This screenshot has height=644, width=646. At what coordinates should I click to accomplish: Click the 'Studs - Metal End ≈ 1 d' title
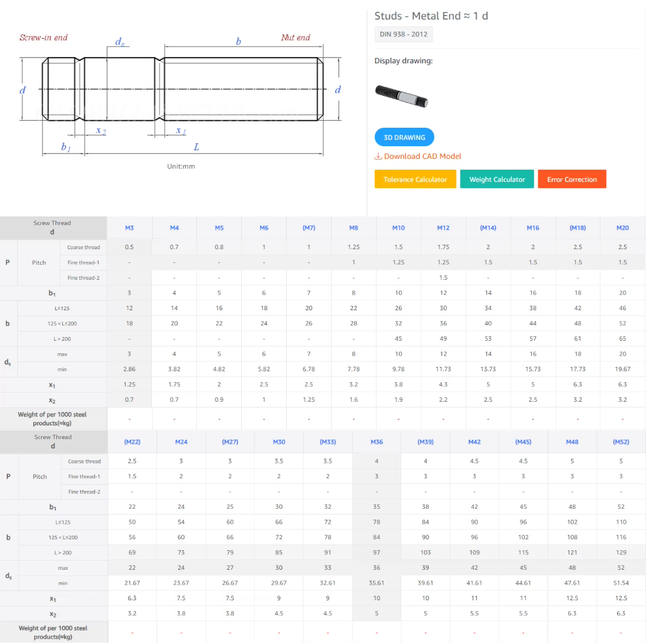click(431, 16)
